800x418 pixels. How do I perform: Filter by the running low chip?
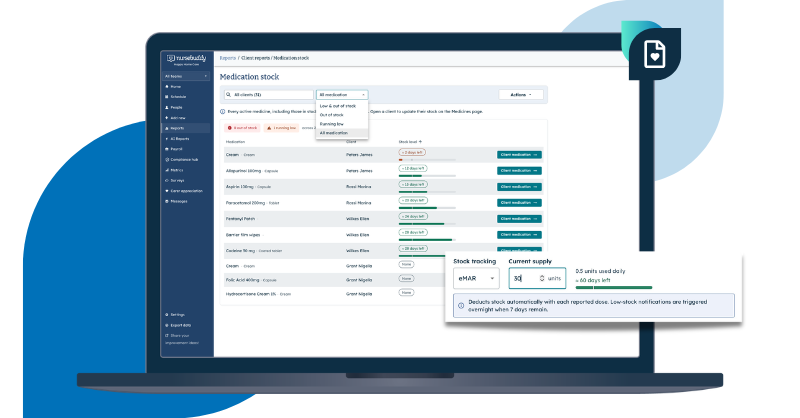282,128
